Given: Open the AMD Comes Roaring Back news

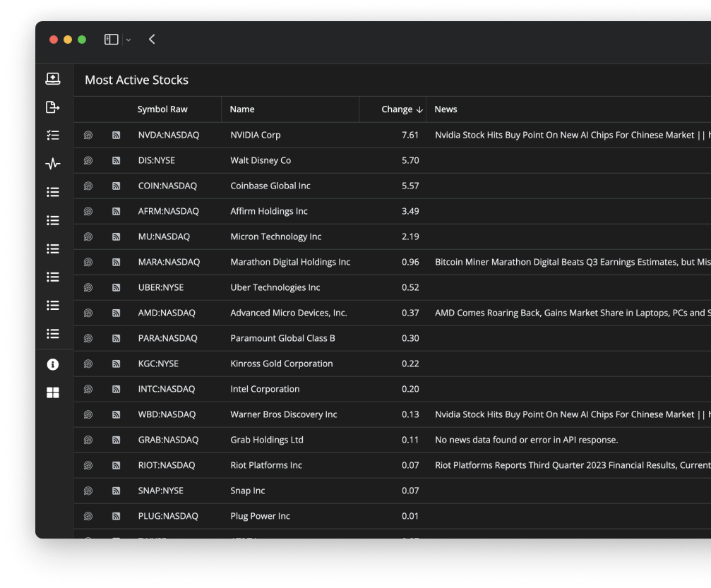Looking at the screenshot, I should tap(573, 313).
